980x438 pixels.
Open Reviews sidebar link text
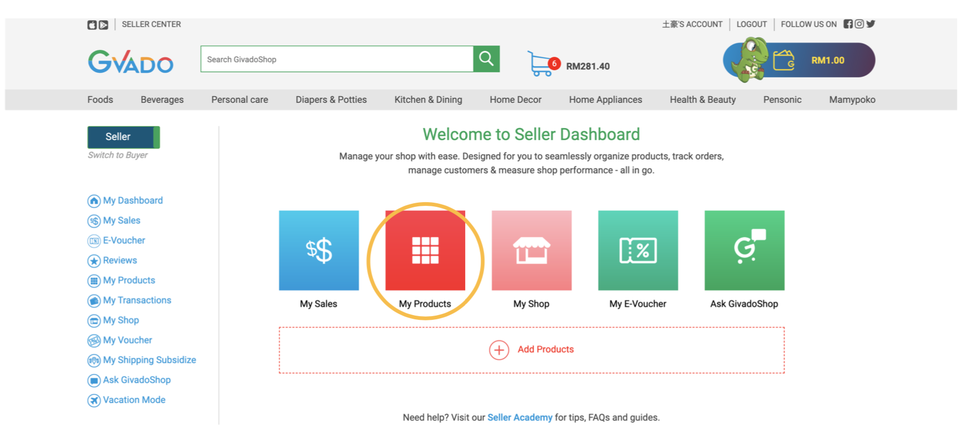120,260
